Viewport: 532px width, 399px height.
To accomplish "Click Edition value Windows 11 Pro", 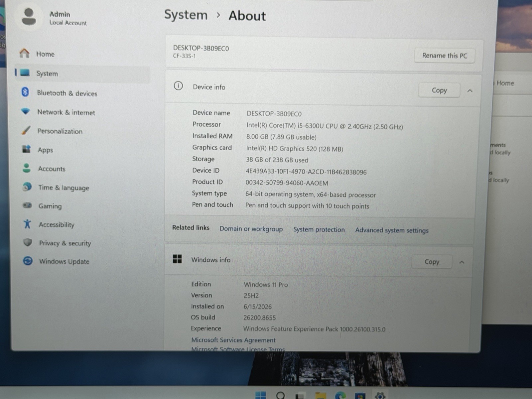I will 266,285.
